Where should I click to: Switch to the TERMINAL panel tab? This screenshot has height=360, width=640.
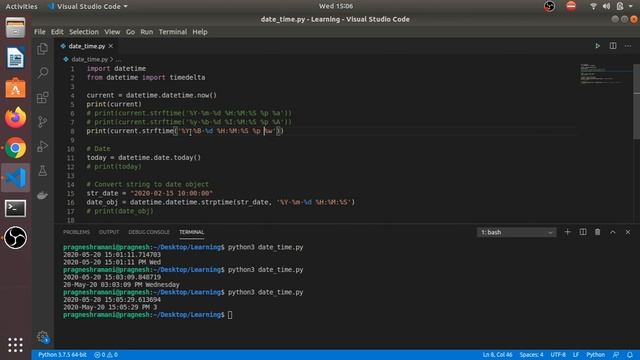tap(191, 232)
